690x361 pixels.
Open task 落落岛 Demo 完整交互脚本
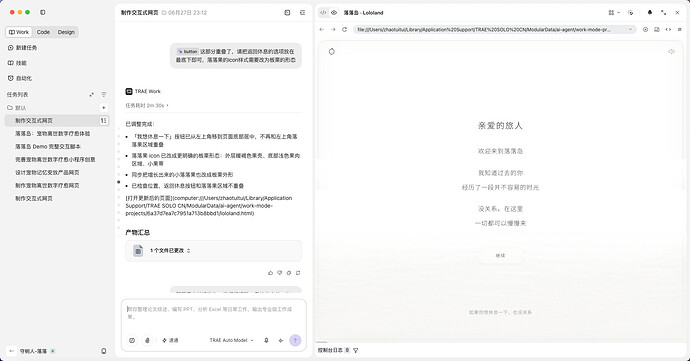(x=48, y=147)
